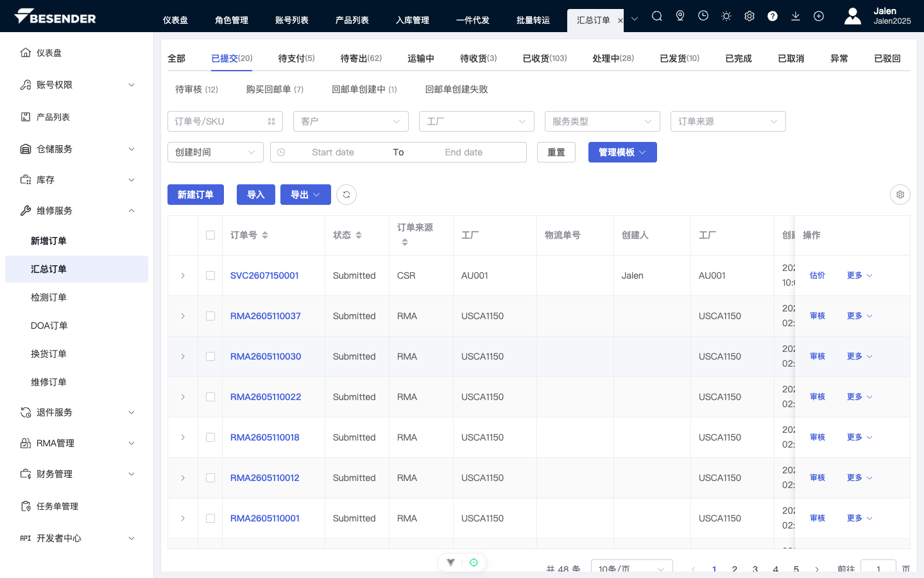Sort by 订单来源 column arrows
Viewport: 924px width, 578px height.
[x=405, y=242]
